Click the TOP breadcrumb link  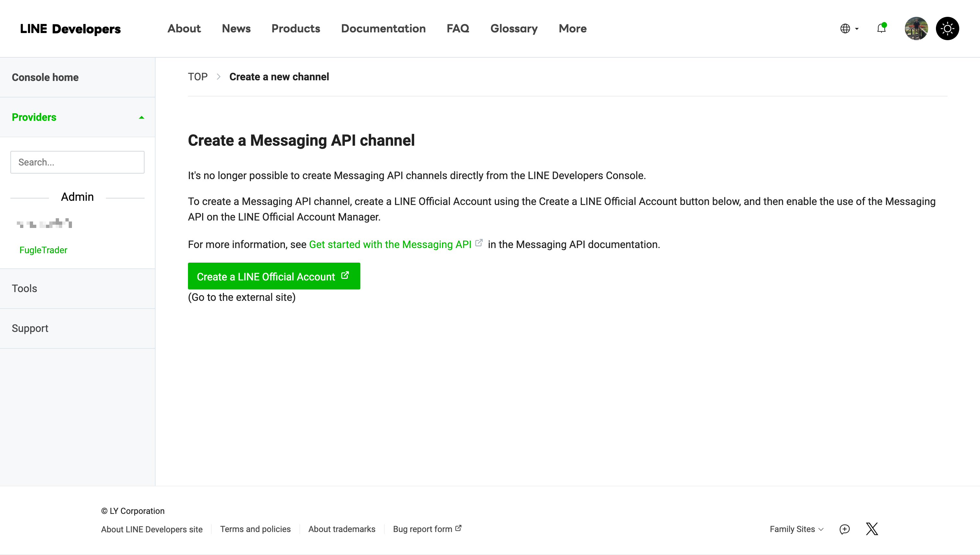pos(198,77)
